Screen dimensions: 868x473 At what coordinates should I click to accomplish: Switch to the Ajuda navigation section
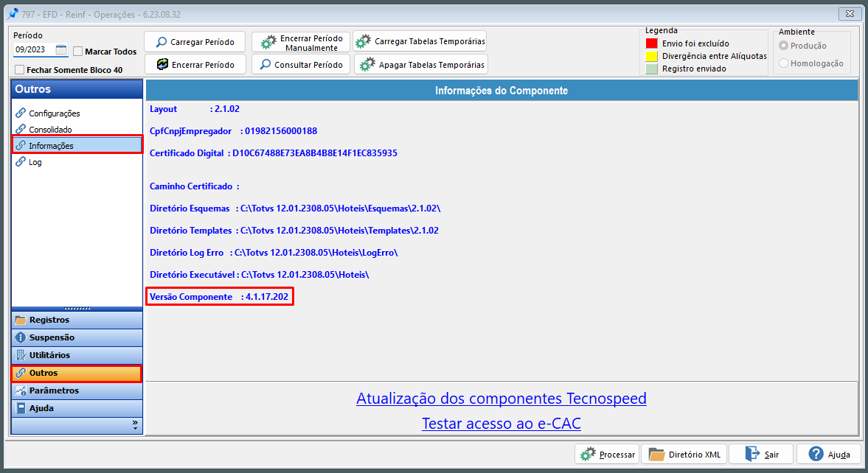pyautogui.click(x=77, y=408)
